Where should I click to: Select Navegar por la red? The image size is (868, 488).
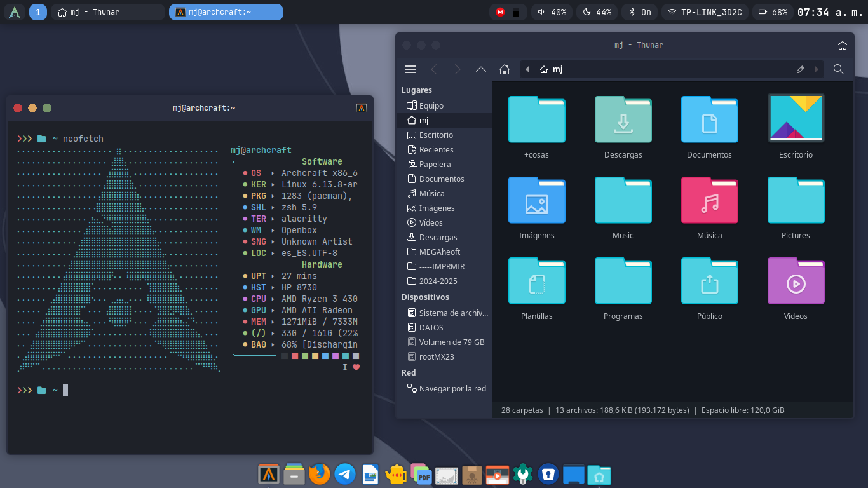pos(444,388)
